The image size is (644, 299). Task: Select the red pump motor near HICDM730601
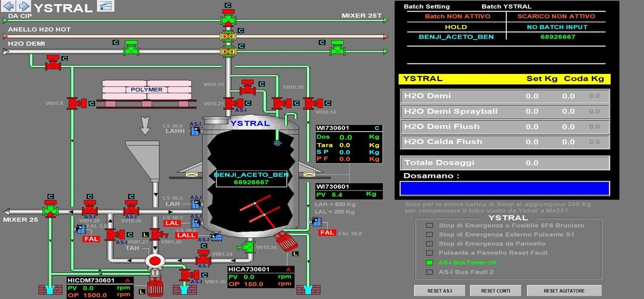tap(155, 286)
